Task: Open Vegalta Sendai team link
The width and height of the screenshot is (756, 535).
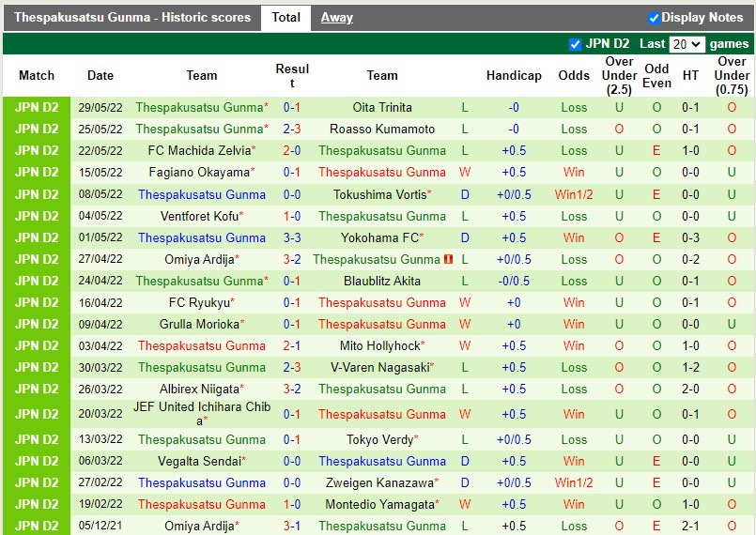Action: coord(200,461)
